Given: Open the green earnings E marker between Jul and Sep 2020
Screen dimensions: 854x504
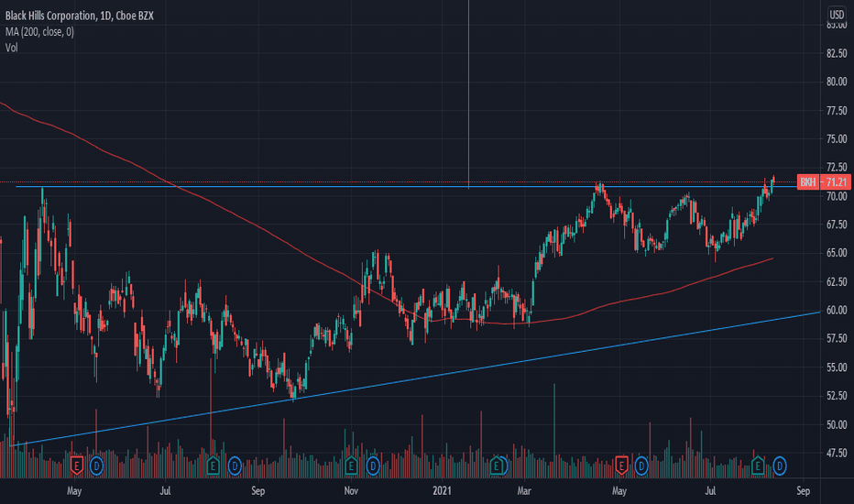Looking at the screenshot, I should tap(213, 466).
